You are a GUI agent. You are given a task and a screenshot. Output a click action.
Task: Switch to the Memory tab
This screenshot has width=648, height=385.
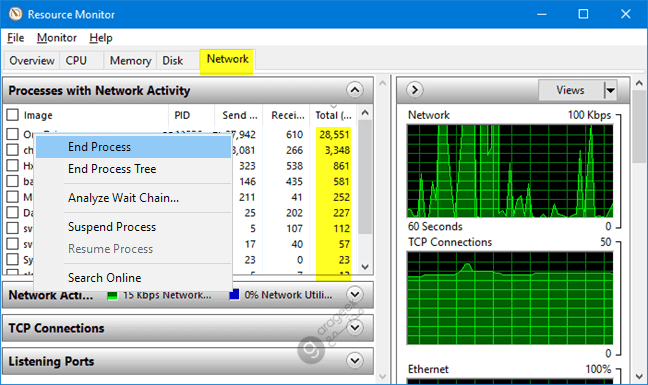[x=130, y=61]
